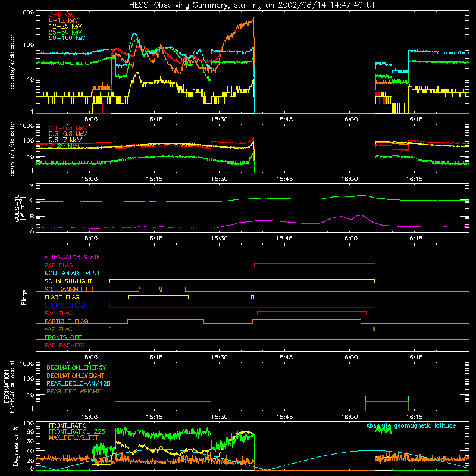Click the FRONT_RATIO_1225 legend entry
This screenshot has width=476, height=476.
coord(77,431)
